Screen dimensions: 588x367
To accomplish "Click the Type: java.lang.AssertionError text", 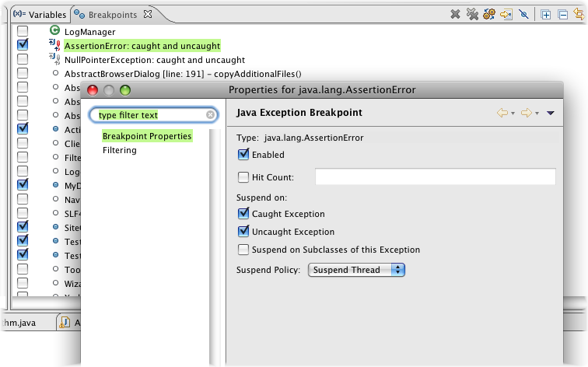I will 300,138.
